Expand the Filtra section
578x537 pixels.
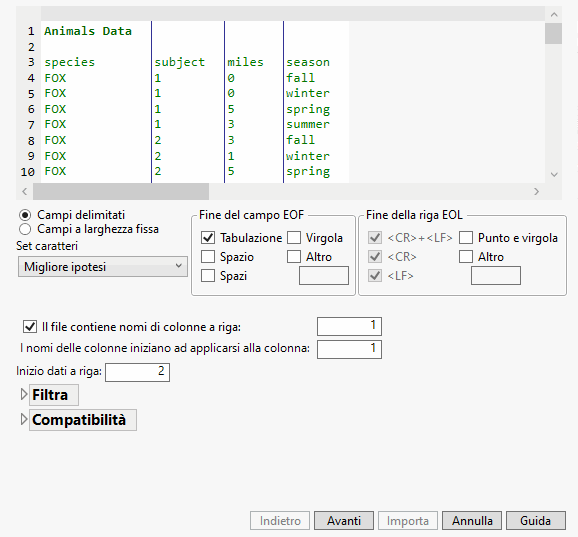pos(24,394)
